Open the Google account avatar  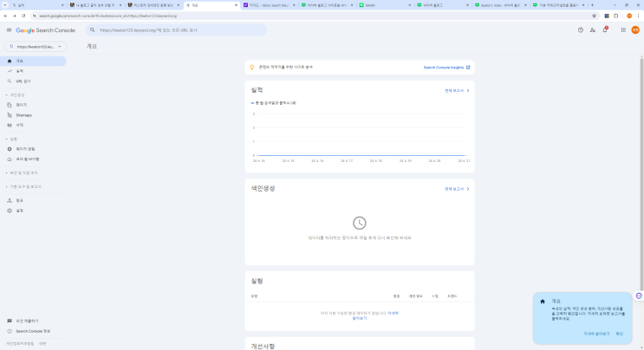click(x=635, y=30)
